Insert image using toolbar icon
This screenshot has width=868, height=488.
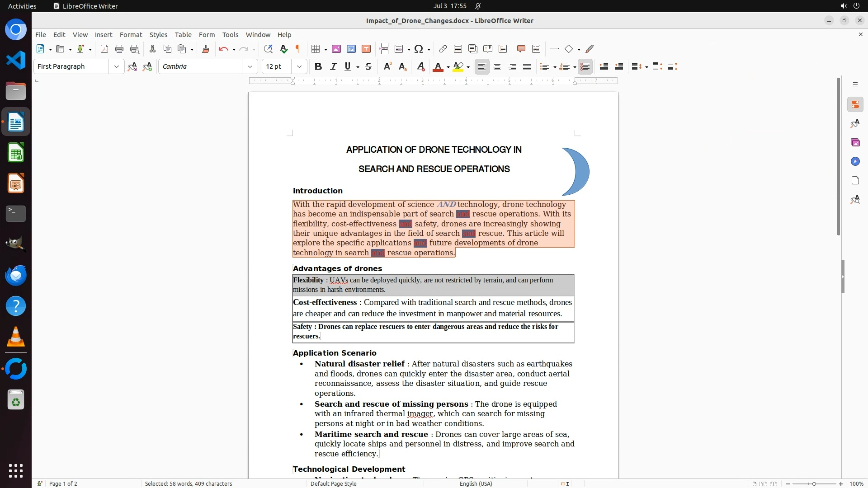tap(336, 49)
